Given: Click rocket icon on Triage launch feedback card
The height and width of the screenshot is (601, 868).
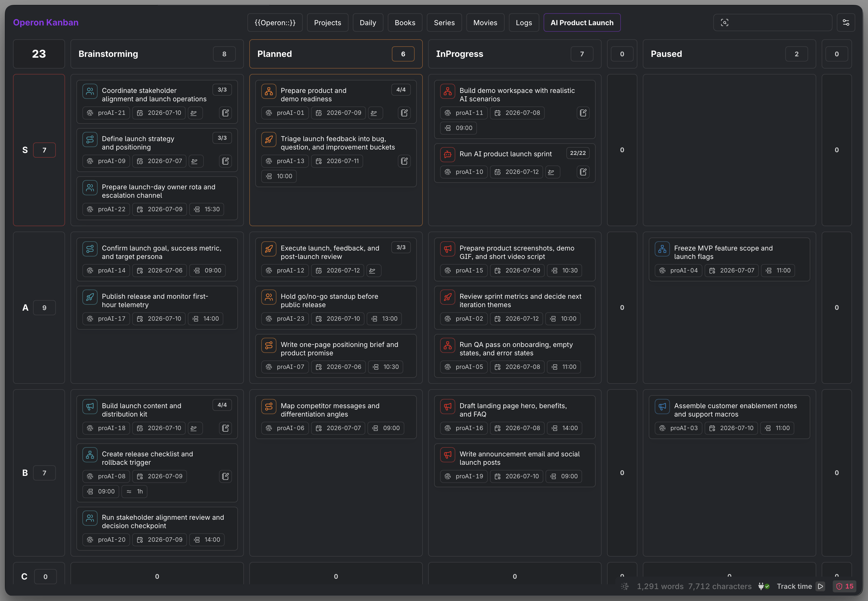Looking at the screenshot, I should click(x=269, y=139).
